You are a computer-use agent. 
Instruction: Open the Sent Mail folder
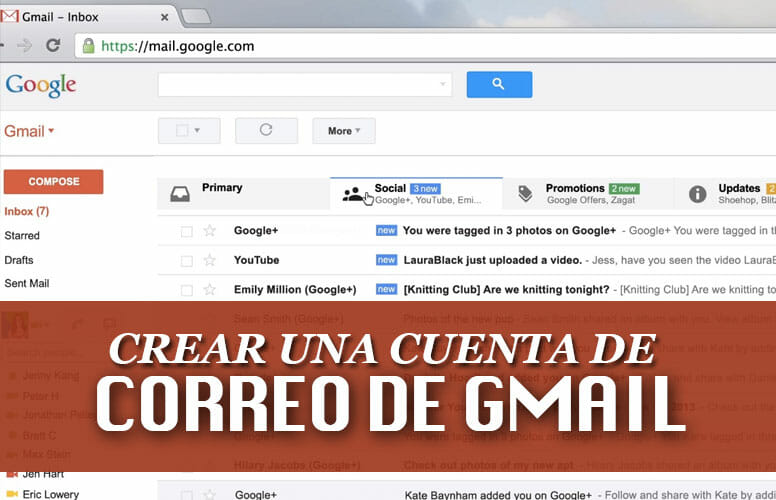[x=27, y=283]
